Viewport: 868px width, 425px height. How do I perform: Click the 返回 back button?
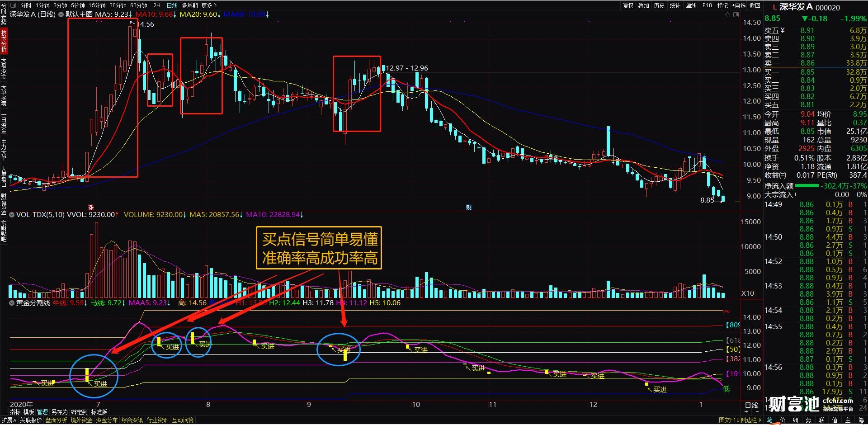[755, 5]
